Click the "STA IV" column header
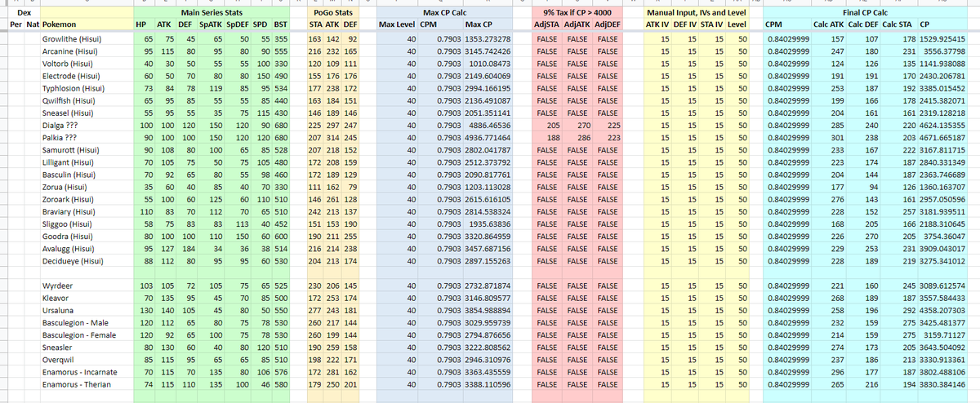980x403 pixels. (x=714, y=25)
